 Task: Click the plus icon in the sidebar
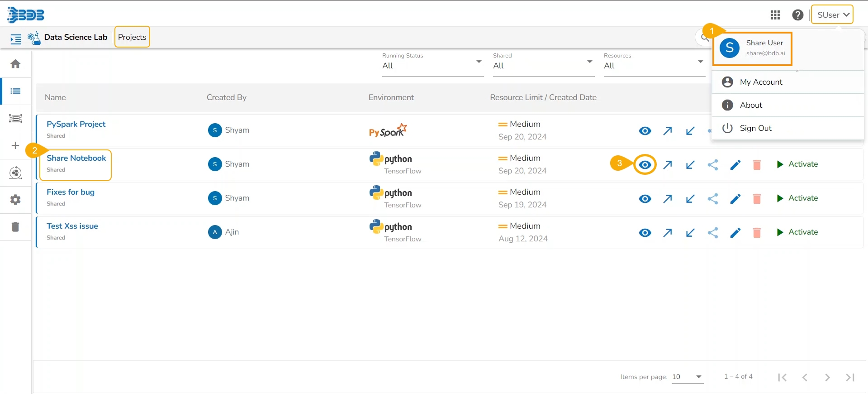(15, 145)
